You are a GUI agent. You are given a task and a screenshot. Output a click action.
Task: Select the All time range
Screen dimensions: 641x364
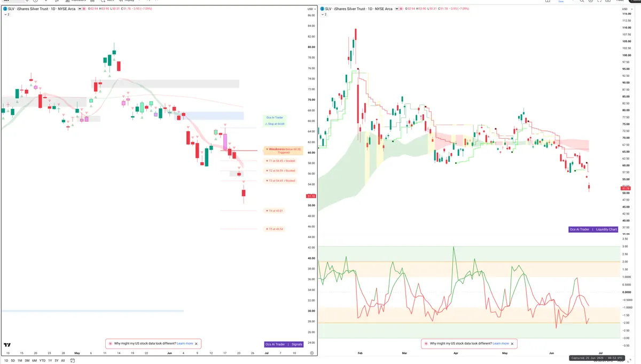pyautogui.click(x=62, y=361)
